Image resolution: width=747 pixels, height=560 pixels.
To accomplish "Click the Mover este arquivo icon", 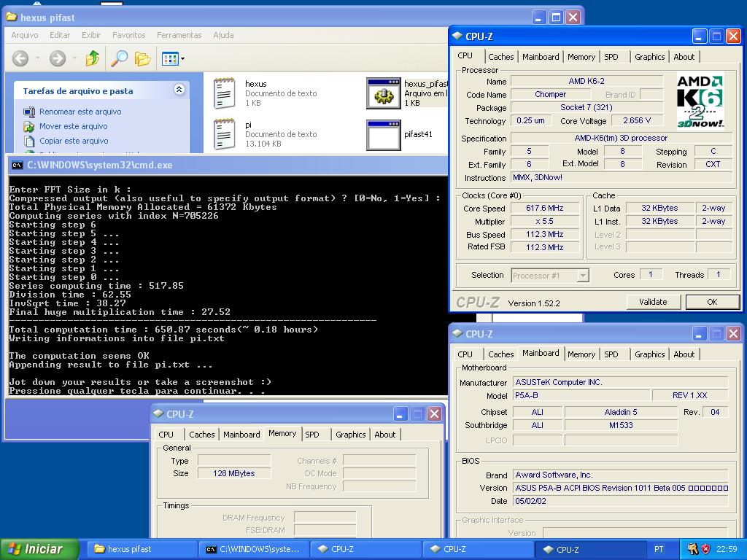I will (x=29, y=127).
